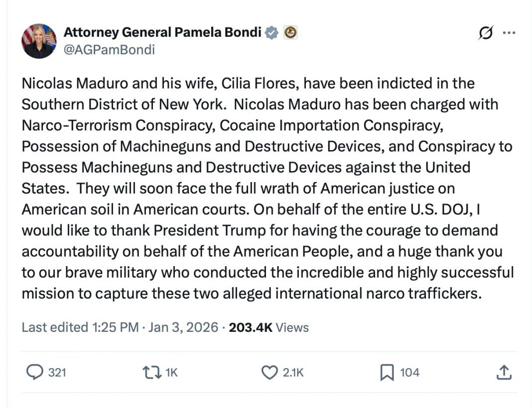Image resolution: width=532 pixels, height=408 pixels.
Task: Click the DOJ seal affiliation badge
Action: (x=290, y=32)
